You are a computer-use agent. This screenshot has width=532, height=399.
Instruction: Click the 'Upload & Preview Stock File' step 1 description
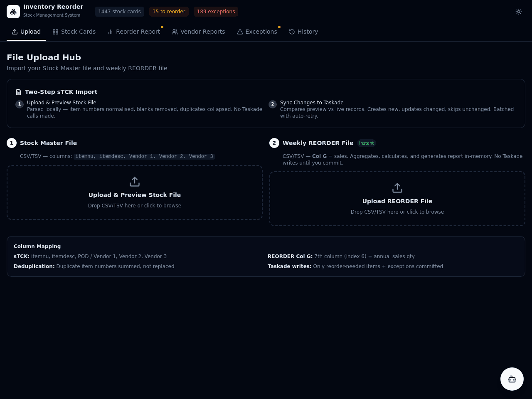click(145, 113)
